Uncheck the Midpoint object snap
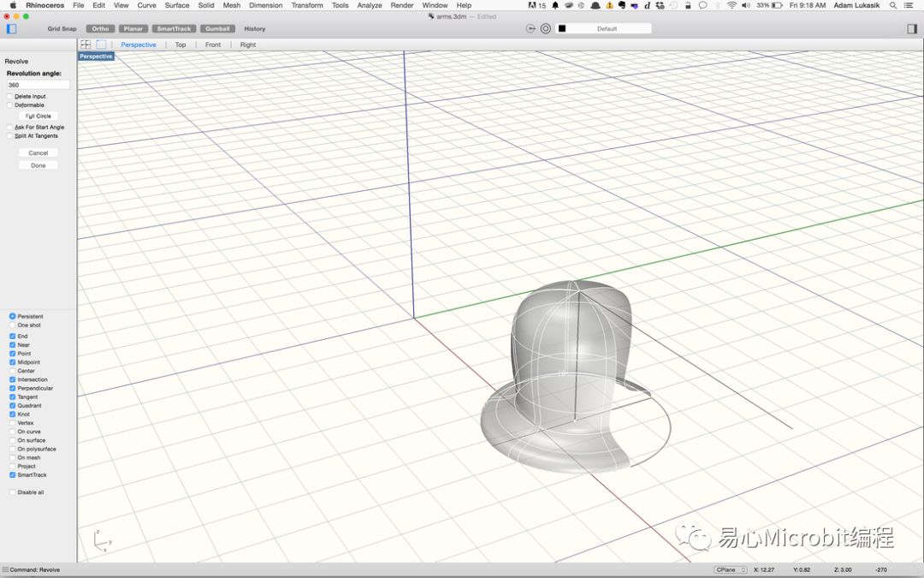The width and height of the screenshot is (924, 578). (x=12, y=362)
